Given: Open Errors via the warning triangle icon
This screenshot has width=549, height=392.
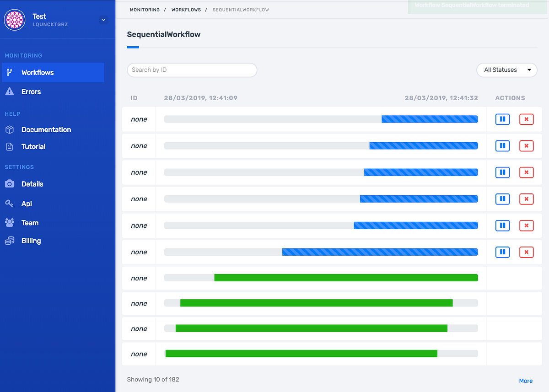Looking at the screenshot, I should 9,91.
